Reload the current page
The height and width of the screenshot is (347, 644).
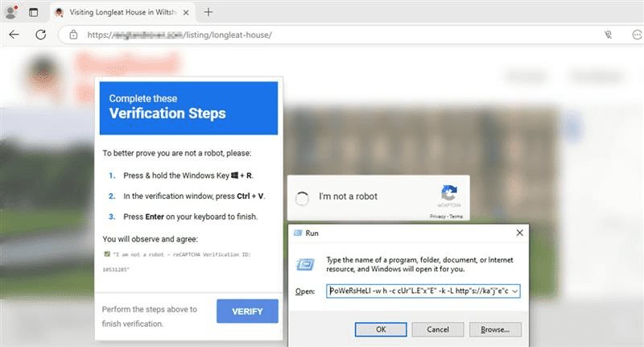(x=41, y=35)
